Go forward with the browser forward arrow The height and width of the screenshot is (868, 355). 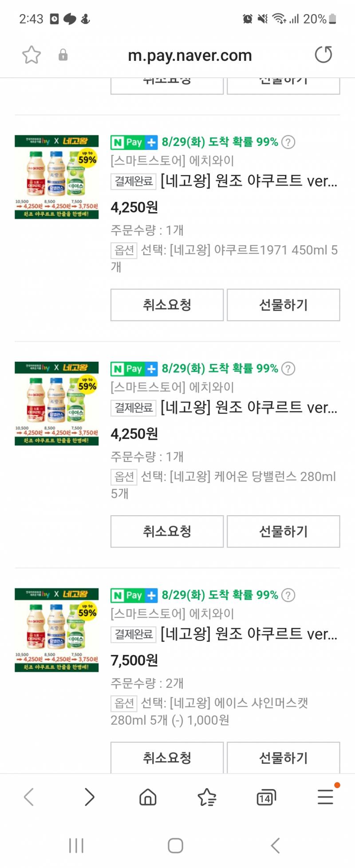tap(89, 797)
